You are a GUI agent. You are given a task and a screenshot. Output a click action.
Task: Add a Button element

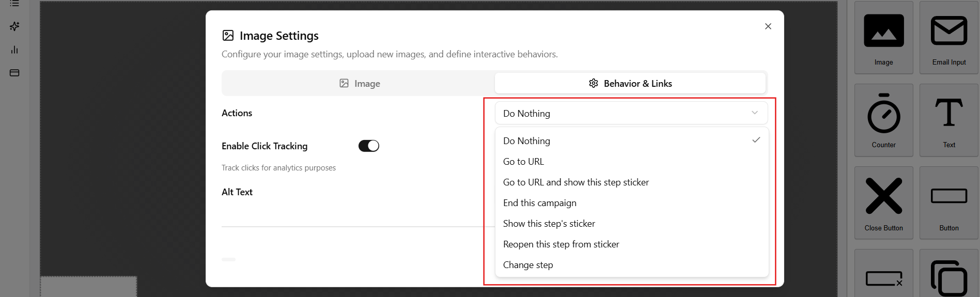point(948,203)
